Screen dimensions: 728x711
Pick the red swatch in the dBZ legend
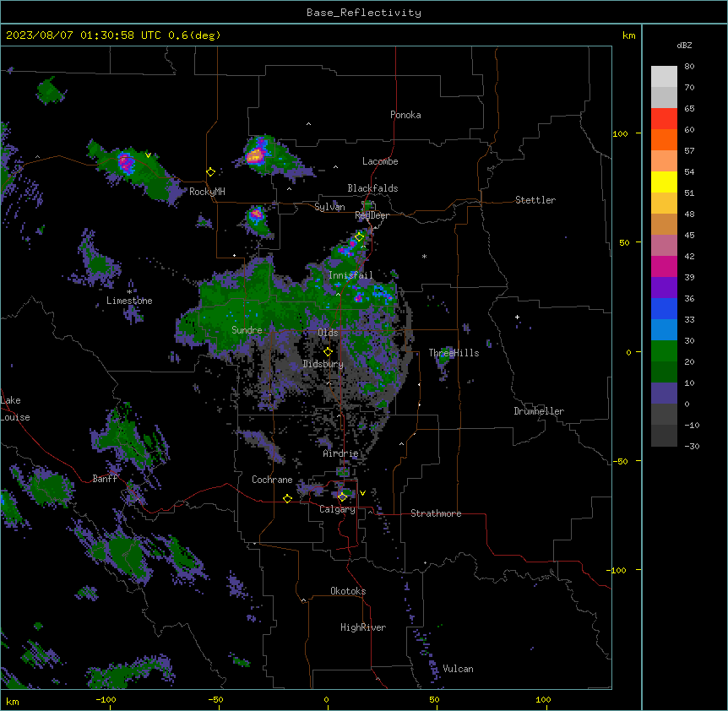coord(664,119)
